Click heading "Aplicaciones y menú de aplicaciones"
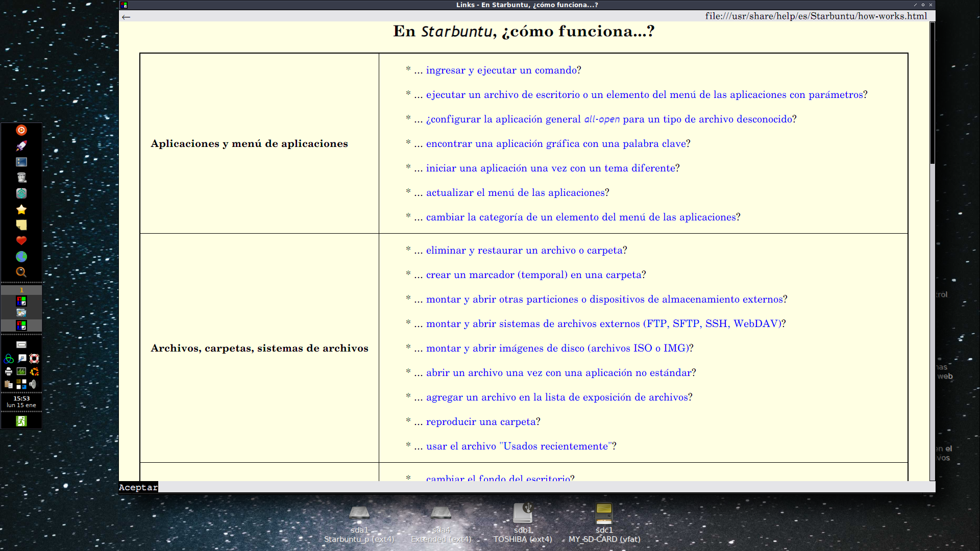The image size is (980, 551). click(249, 144)
